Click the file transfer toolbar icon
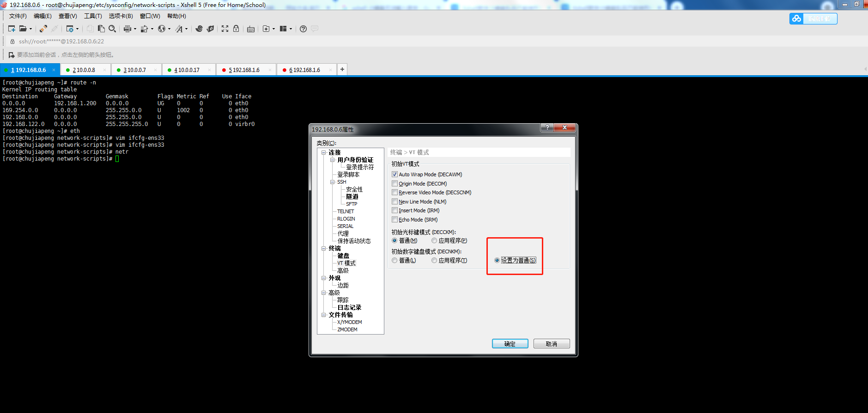This screenshot has width=868, height=413. (x=144, y=29)
